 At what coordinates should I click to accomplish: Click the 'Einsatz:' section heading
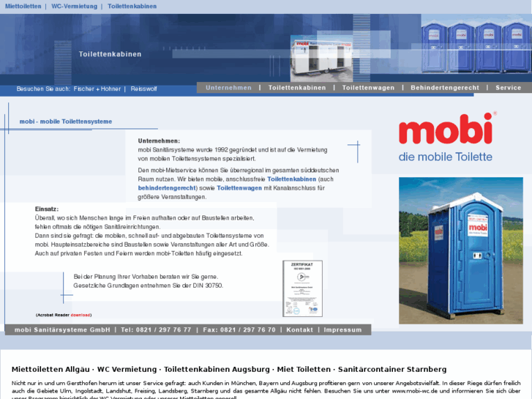(47, 209)
